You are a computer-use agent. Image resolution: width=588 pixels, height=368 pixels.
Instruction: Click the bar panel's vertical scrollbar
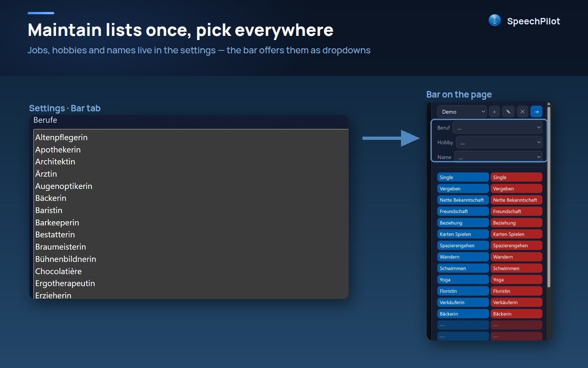(548, 198)
